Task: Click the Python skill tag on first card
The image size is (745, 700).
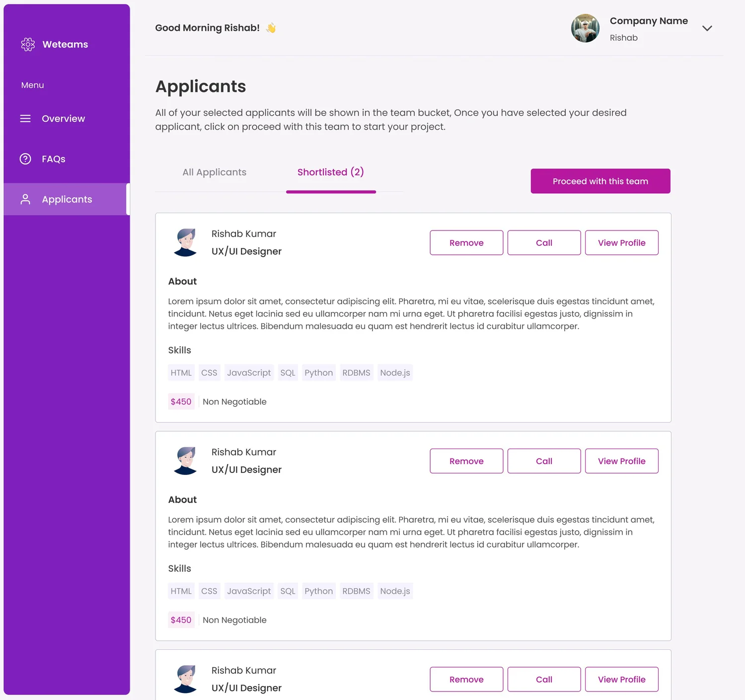Action: coord(319,373)
